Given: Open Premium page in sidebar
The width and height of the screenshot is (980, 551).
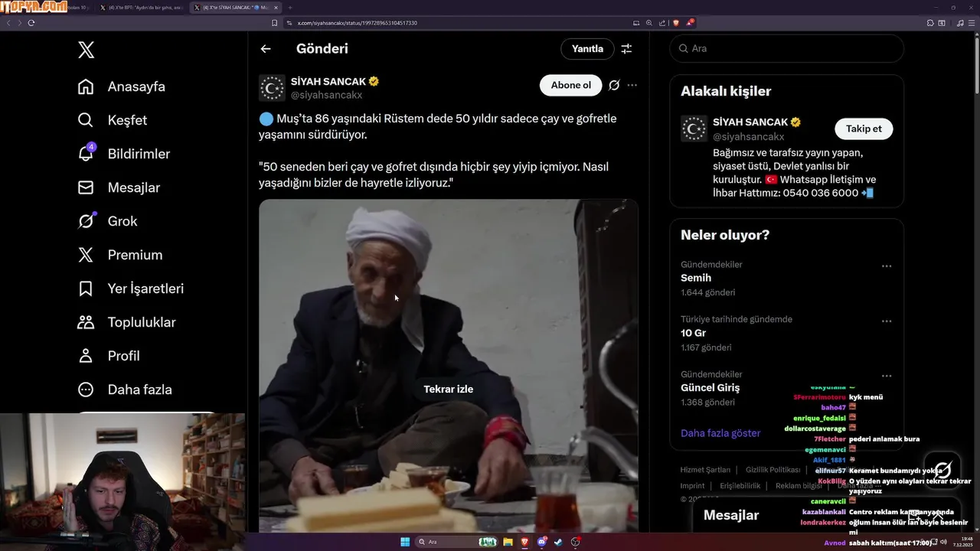Looking at the screenshot, I should coord(119,255).
